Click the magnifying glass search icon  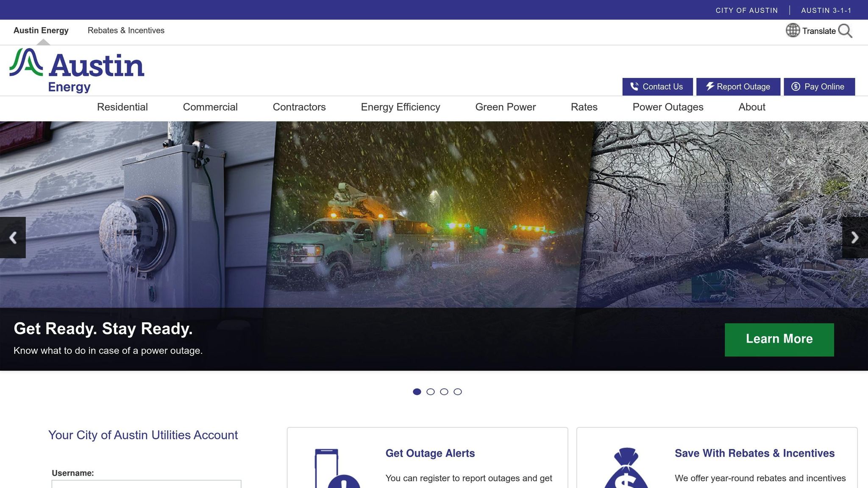coord(845,31)
